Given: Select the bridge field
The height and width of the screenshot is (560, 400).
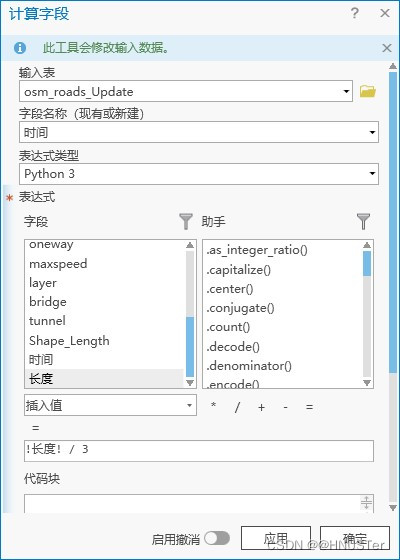Looking at the screenshot, I should 48,302.
